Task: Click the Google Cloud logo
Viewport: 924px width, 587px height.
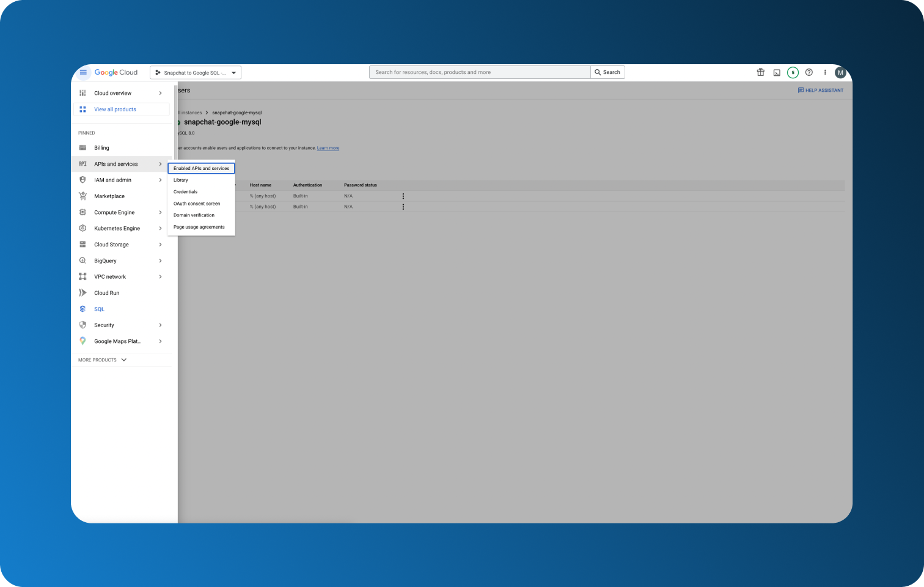Action: (116, 72)
